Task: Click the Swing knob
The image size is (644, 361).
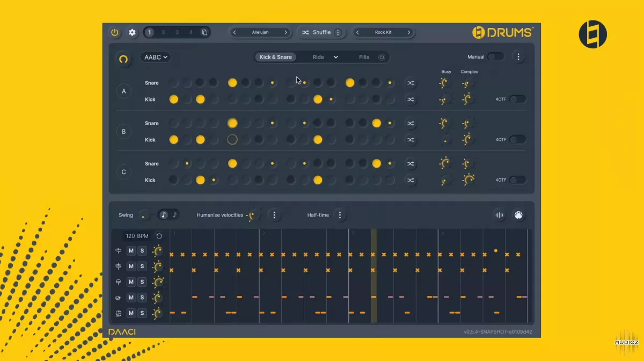Action: coord(144,215)
